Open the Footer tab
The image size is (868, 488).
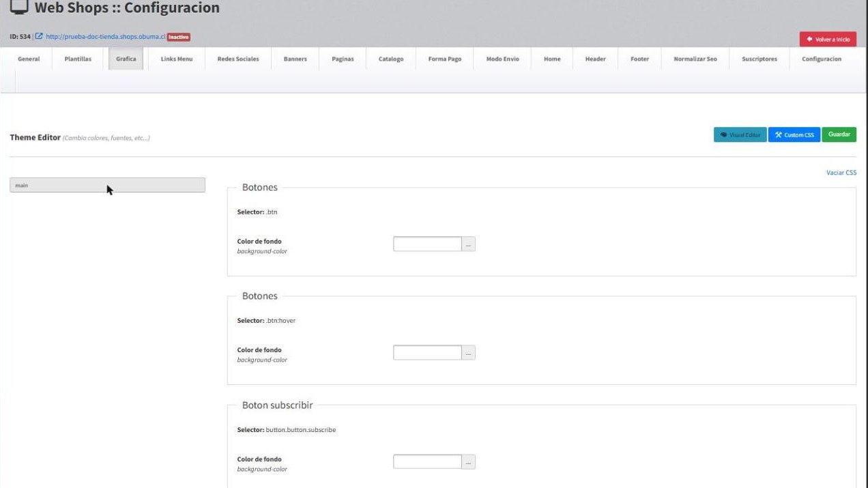640,59
